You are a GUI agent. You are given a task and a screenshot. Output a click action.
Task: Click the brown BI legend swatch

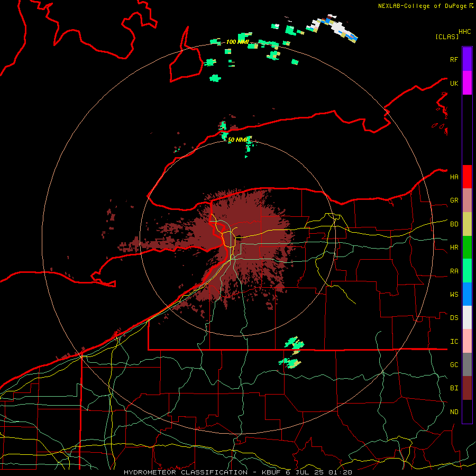point(467,388)
